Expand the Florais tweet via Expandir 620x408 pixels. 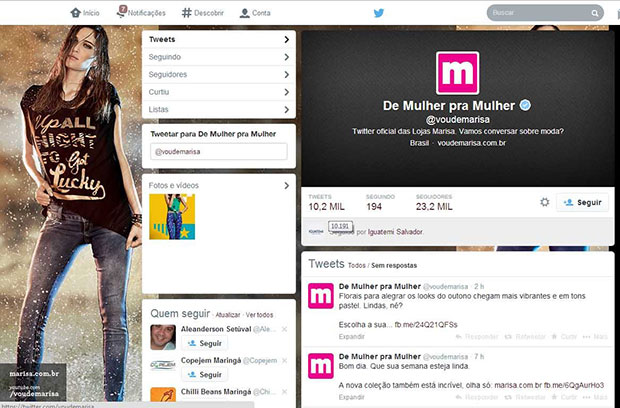(x=352, y=336)
